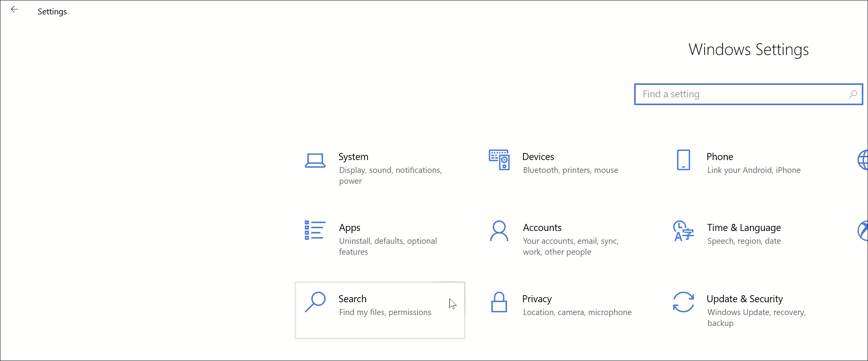
Task: Click the back arrow in Settings
Action: [x=14, y=10]
